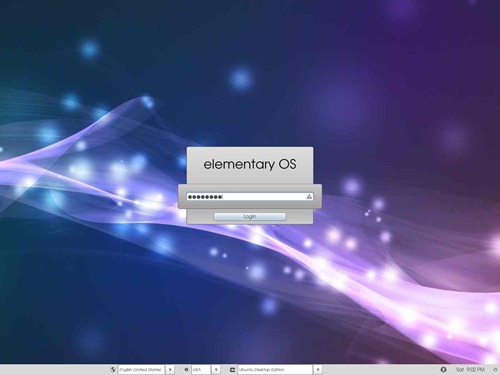Click the language dropdown arrow
Viewport: 500px width, 375px height.
pos(170,370)
